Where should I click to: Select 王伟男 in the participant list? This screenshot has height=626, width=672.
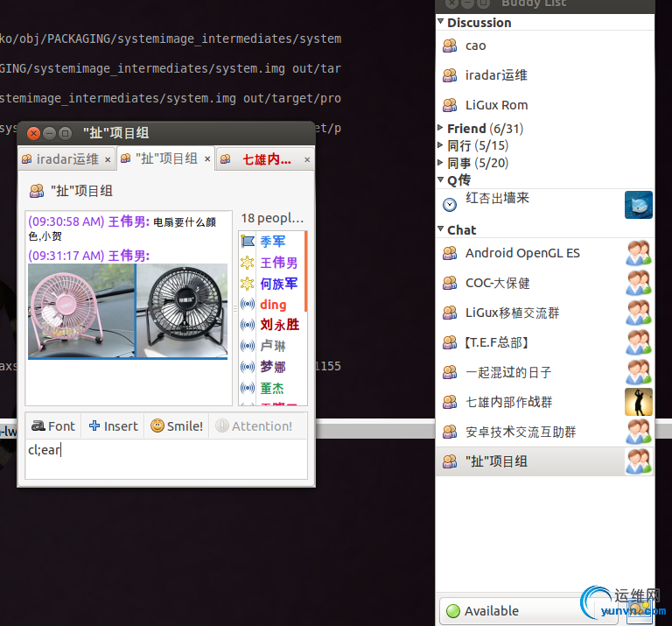[273, 263]
